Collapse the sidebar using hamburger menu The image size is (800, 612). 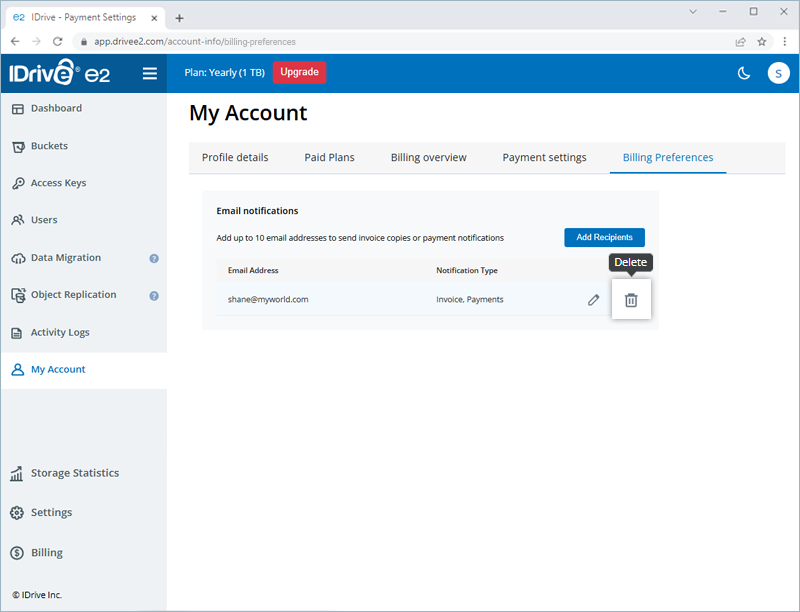point(150,73)
